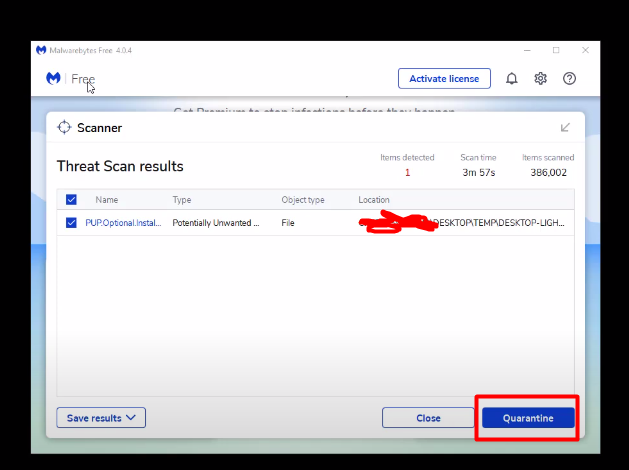This screenshot has height=470, width=629.
Task: Open the Save results dropdown
Action: 101,418
